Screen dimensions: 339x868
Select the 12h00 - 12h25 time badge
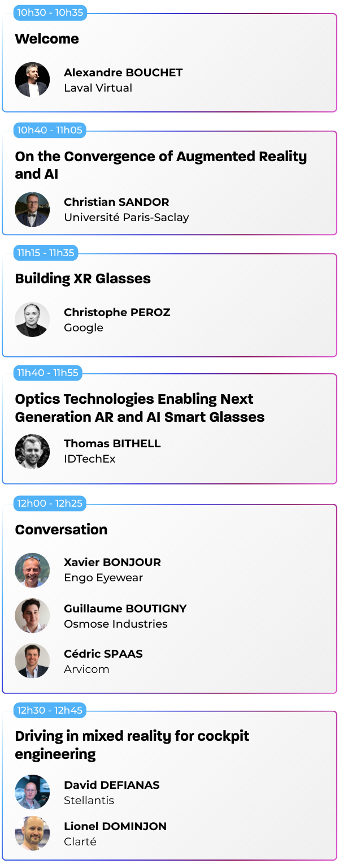[50, 503]
